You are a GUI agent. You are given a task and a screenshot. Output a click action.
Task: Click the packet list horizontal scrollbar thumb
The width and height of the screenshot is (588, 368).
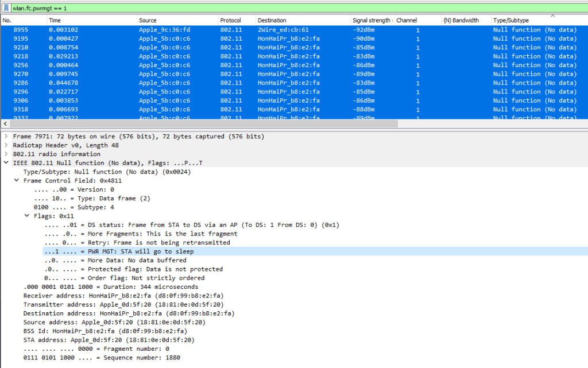201,124
